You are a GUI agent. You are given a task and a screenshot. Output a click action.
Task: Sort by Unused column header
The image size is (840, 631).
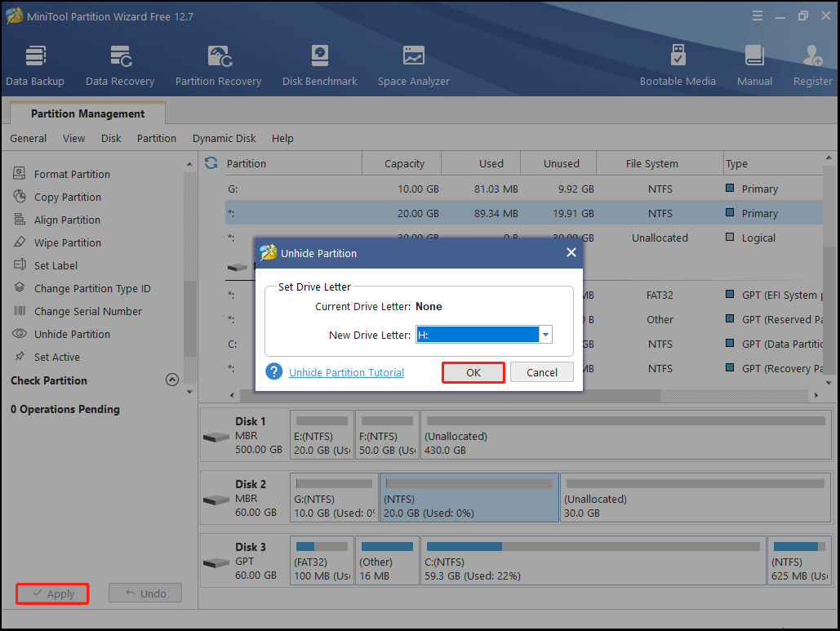pos(558,163)
